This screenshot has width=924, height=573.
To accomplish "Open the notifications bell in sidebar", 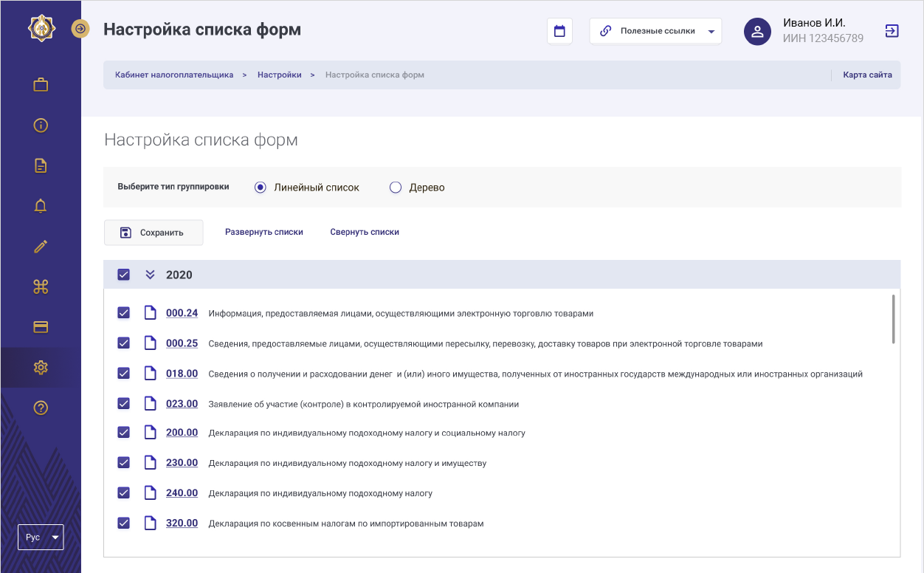I will (41, 206).
